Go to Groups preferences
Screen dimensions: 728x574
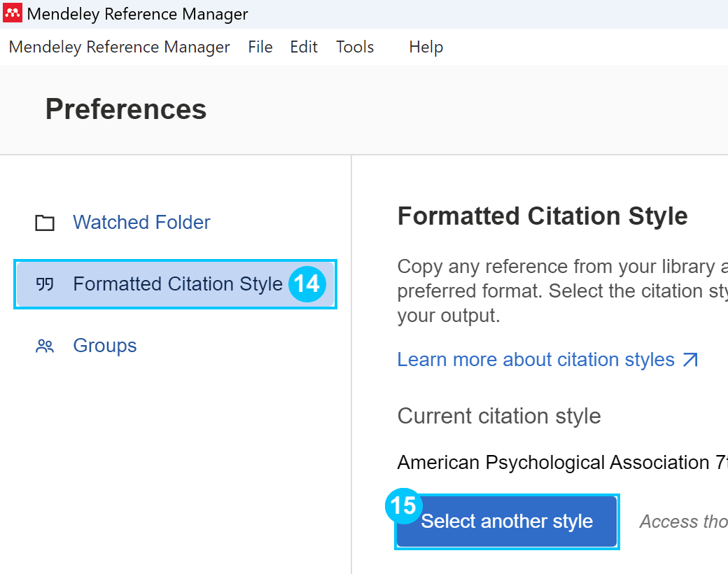tap(105, 346)
